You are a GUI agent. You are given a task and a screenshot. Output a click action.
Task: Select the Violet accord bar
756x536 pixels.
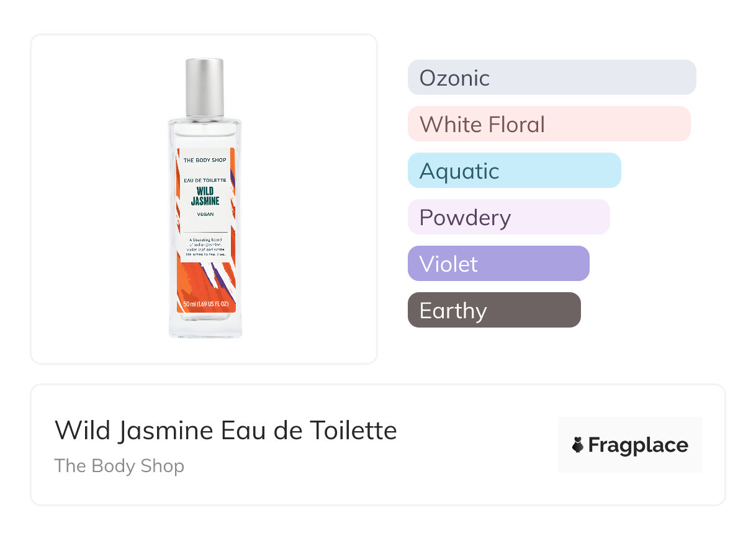[498, 264]
